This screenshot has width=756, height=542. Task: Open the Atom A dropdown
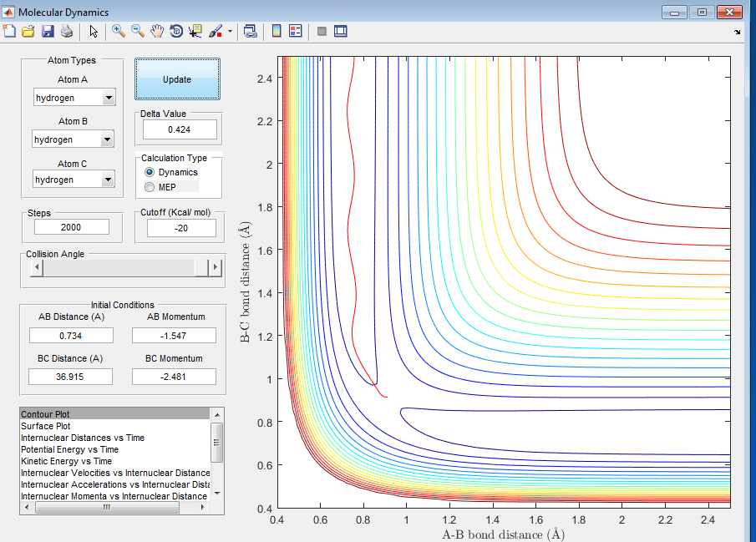tap(108, 98)
